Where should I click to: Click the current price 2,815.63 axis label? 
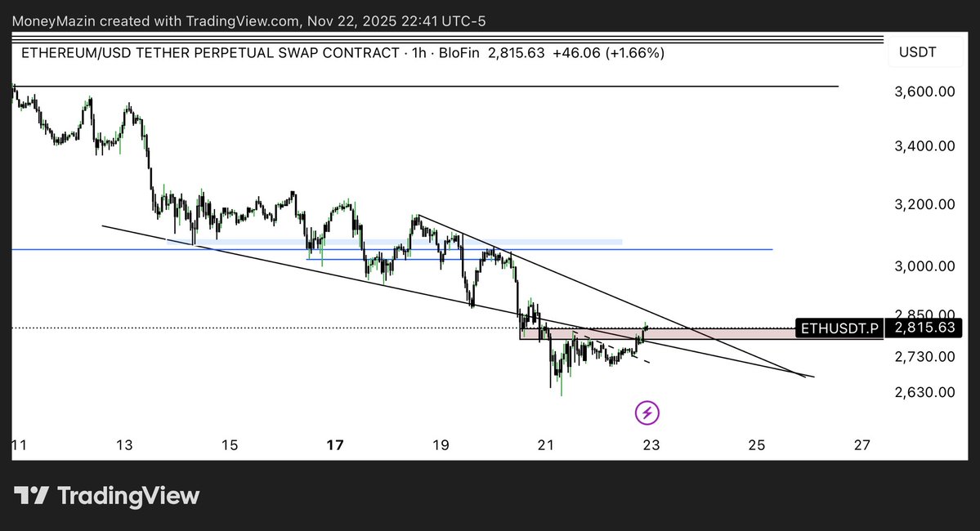point(925,328)
